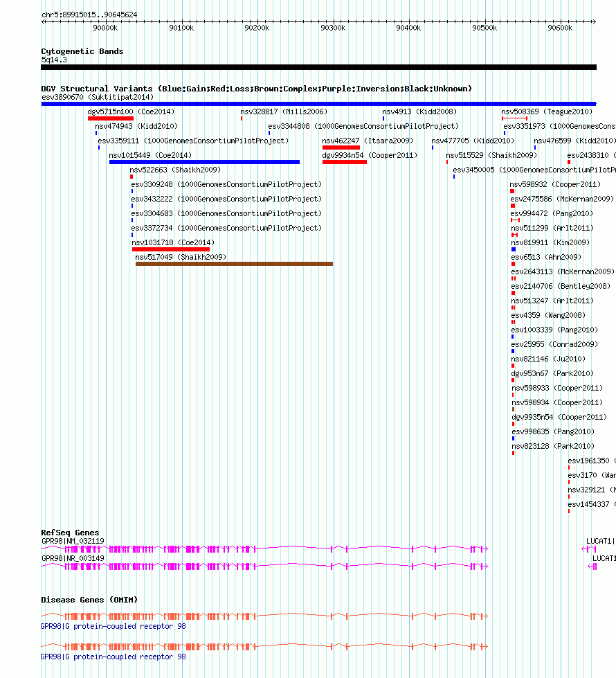Click nsv598932 (Cooper2011) label

click(555, 185)
